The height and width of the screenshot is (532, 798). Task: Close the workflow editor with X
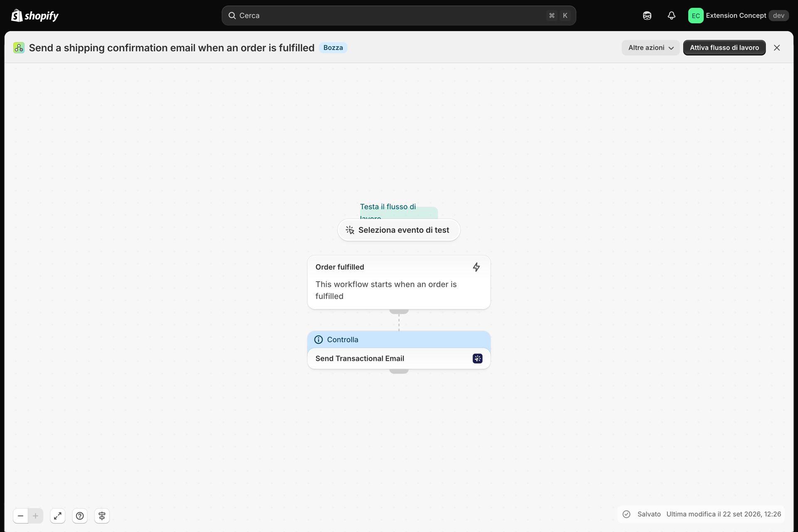777,48
